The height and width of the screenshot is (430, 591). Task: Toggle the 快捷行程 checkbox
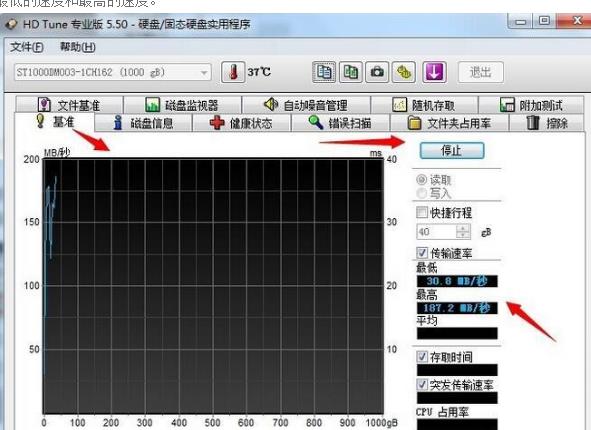click(422, 212)
